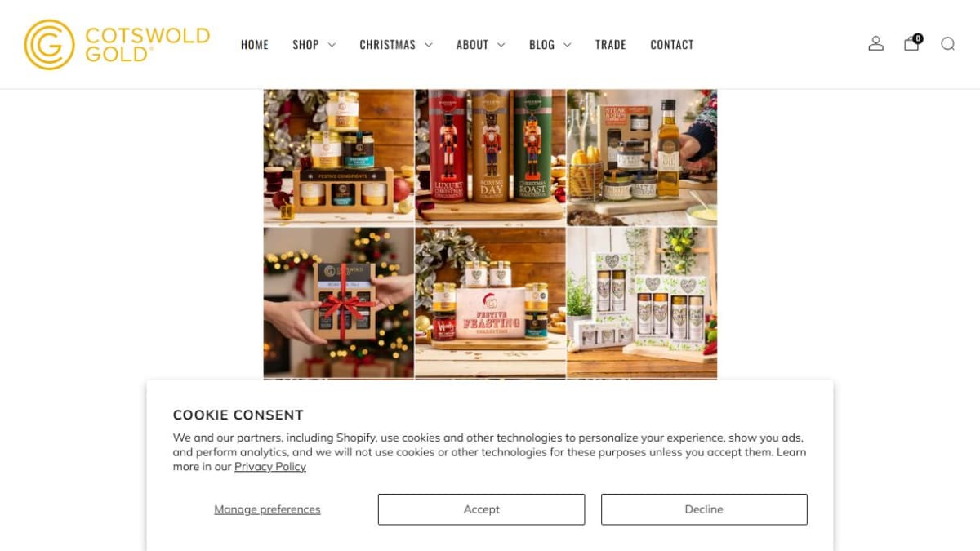Open the heart-patterned gift boxes photo
This screenshot has width=980, height=551.
[642, 302]
